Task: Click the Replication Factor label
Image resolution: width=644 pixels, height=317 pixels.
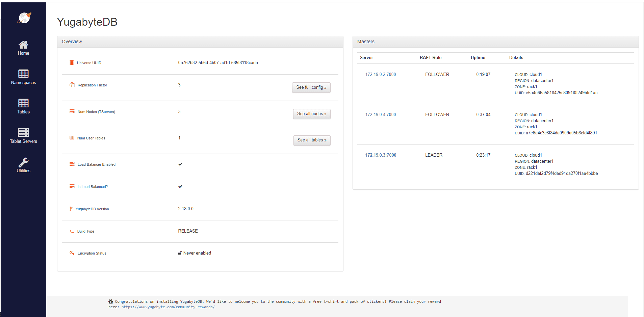Action: click(92, 85)
